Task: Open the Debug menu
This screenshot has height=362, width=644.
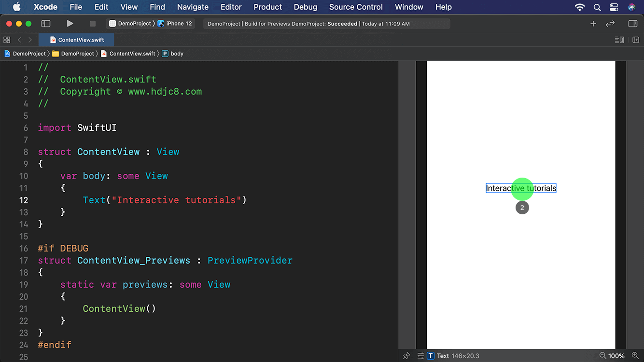Action: click(306, 7)
